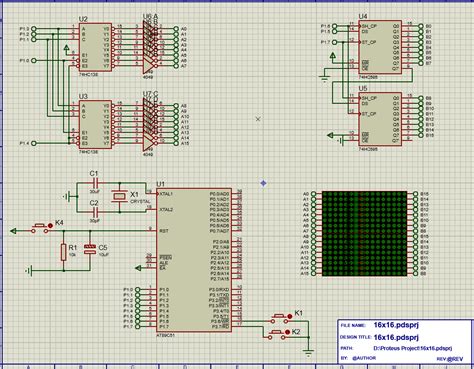The width and height of the screenshot is (474, 369).
Task: Click the X1 crystal oscillator symbol
Action: [x=119, y=197]
